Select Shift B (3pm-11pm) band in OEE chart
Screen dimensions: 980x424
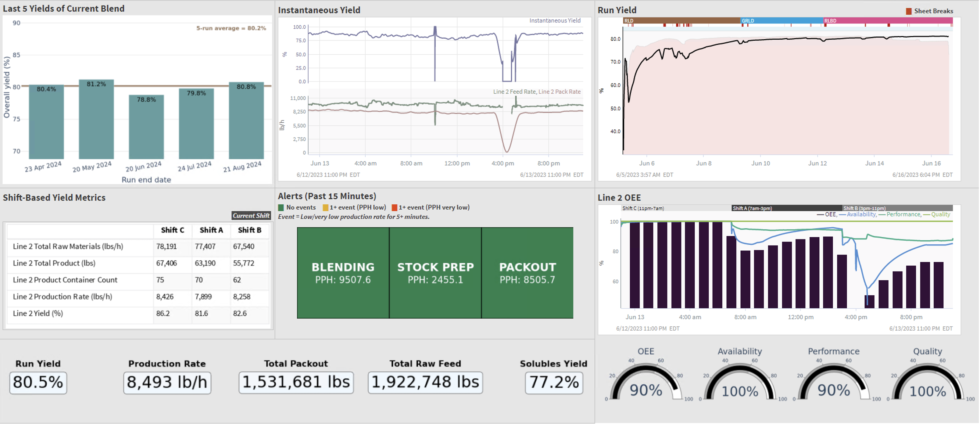click(897, 208)
